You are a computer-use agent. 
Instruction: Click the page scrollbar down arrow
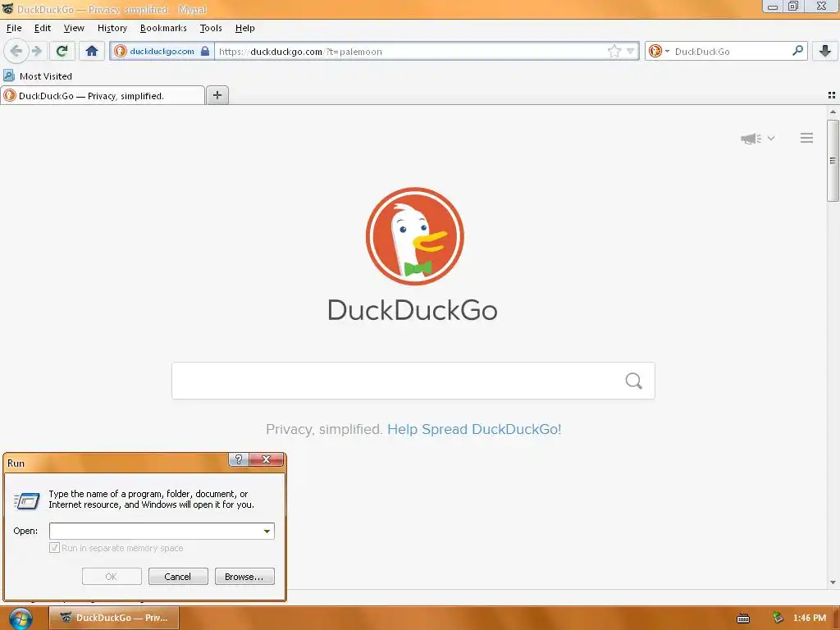pyautogui.click(x=833, y=582)
